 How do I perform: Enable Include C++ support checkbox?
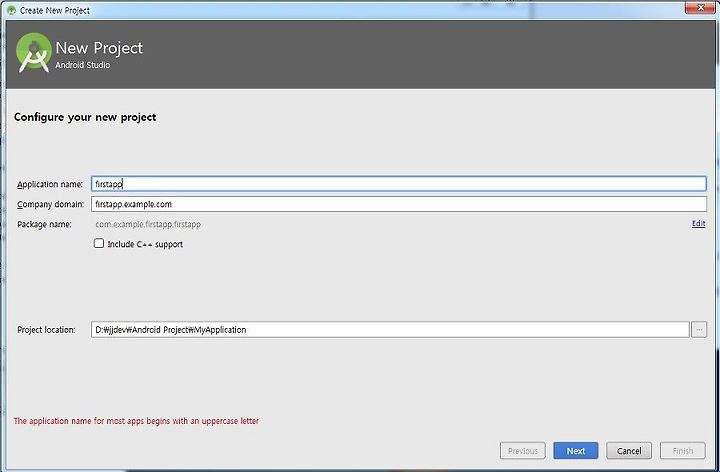pyautogui.click(x=99, y=243)
